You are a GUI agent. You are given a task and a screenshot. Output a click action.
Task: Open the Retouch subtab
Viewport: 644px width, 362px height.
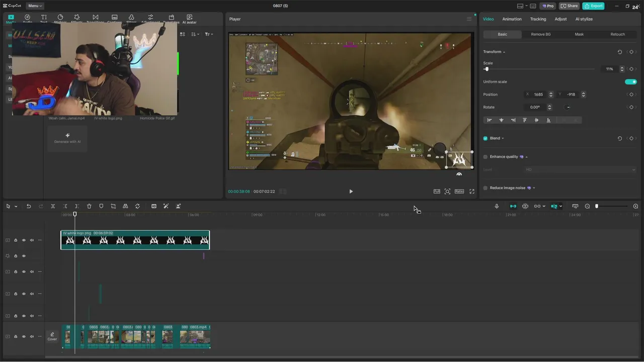[x=617, y=34]
